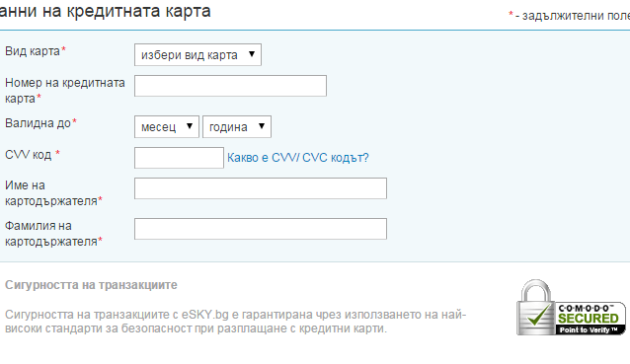Open the 'избери вид карта' card type dropdown
The width and height of the screenshot is (630, 364).
pos(197,54)
